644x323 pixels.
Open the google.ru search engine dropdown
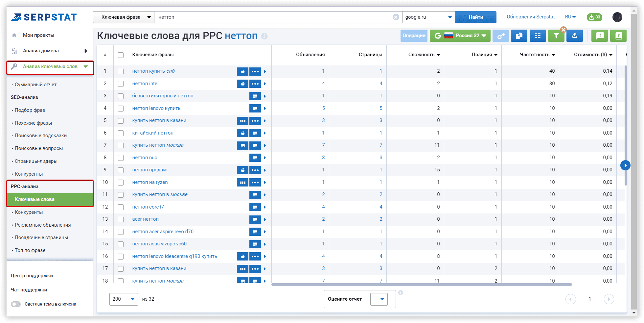pos(428,17)
